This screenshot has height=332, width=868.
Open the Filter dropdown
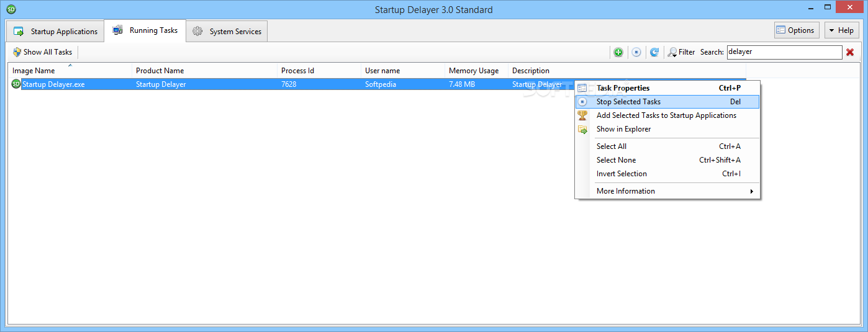[x=681, y=52]
